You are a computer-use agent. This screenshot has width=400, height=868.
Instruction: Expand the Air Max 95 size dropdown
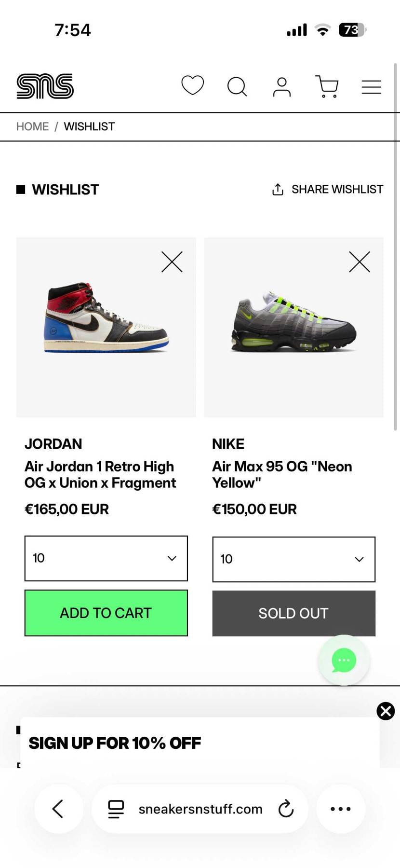pos(293,559)
